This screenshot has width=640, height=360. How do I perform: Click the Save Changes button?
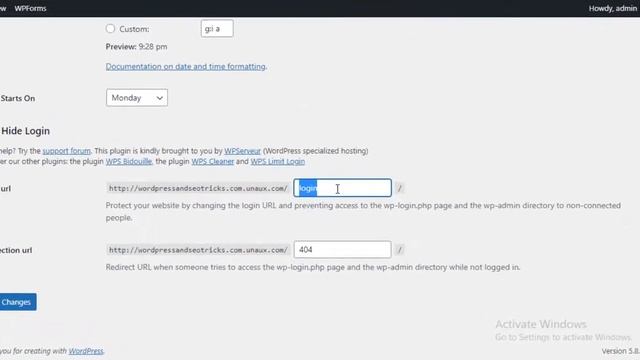coord(18,302)
